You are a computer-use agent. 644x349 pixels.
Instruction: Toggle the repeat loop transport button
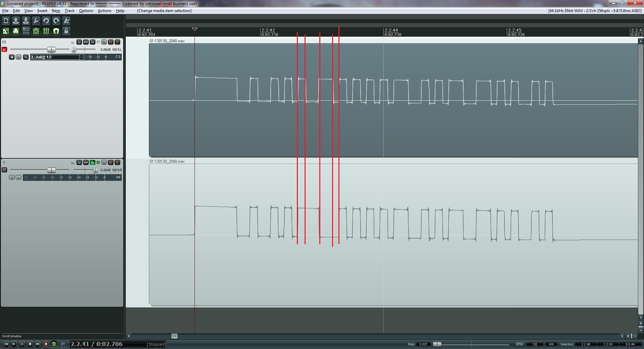point(54,344)
